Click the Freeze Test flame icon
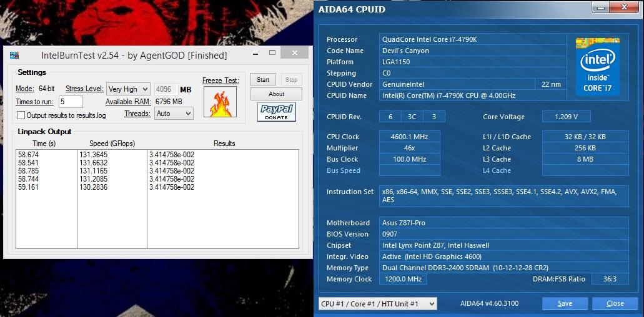 (220, 102)
